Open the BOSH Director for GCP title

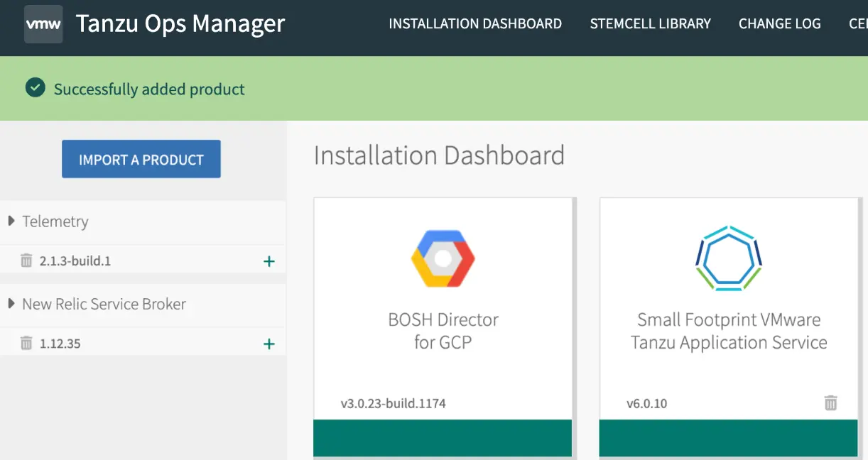click(443, 331)
